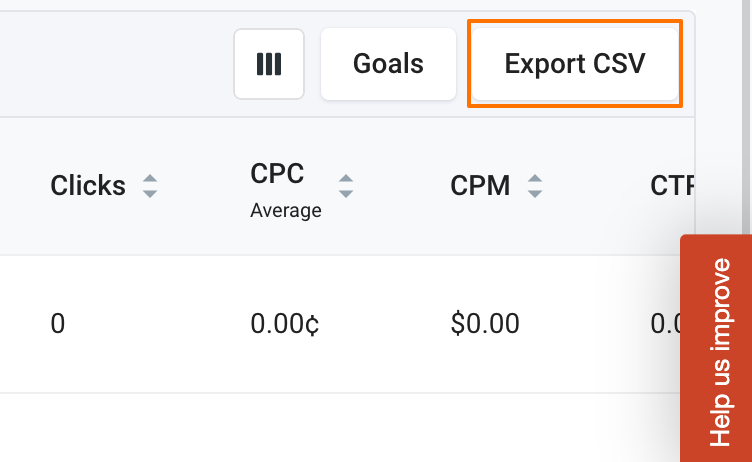The width and height of the screenshot is (752, 462).
Task: Sort by the CPM column header
Action: tap(480, 185)
